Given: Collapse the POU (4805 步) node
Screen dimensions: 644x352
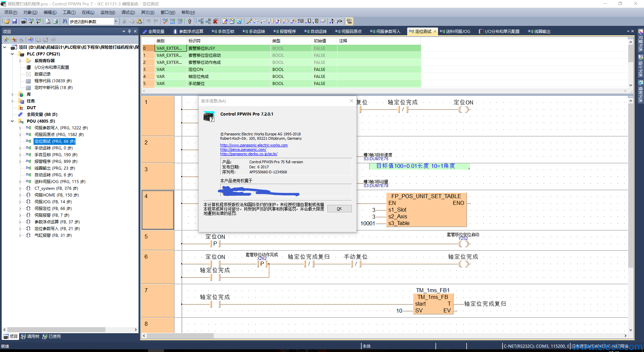Looking at the screenshot, I should tap(12, 121).
